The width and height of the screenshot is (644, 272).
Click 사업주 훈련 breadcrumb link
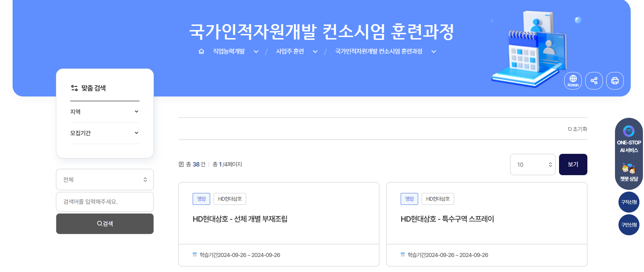click(x=290, y=51)
